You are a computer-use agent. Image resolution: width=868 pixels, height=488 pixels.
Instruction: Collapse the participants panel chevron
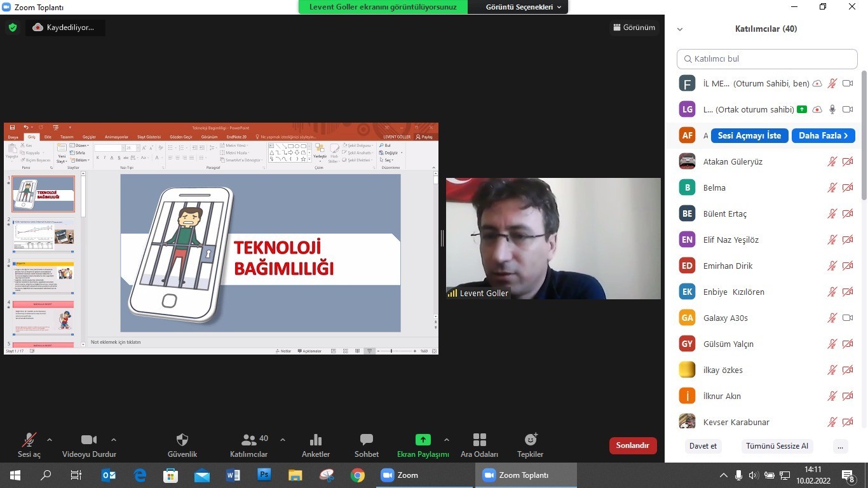[x=680, y=29]
